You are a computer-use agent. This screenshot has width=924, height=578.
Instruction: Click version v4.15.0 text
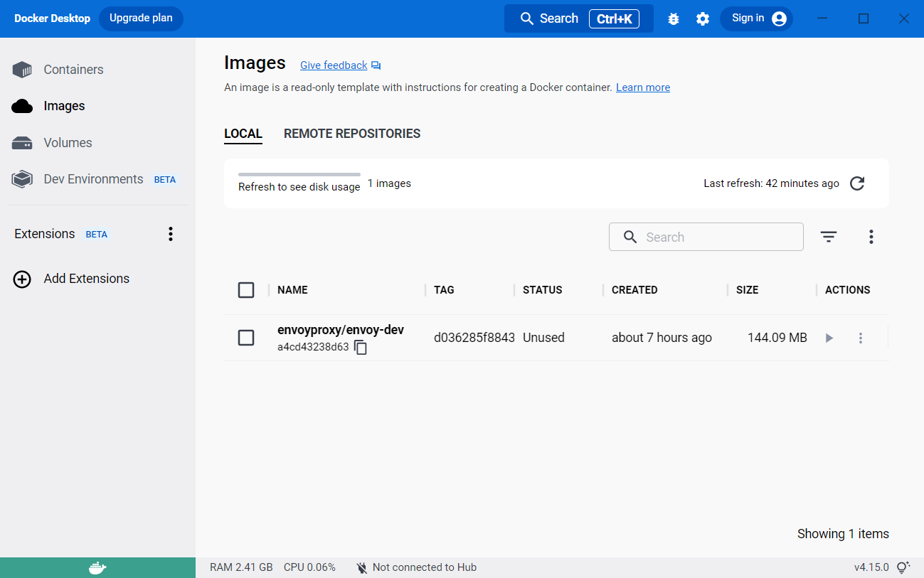(x=871, y=567)
